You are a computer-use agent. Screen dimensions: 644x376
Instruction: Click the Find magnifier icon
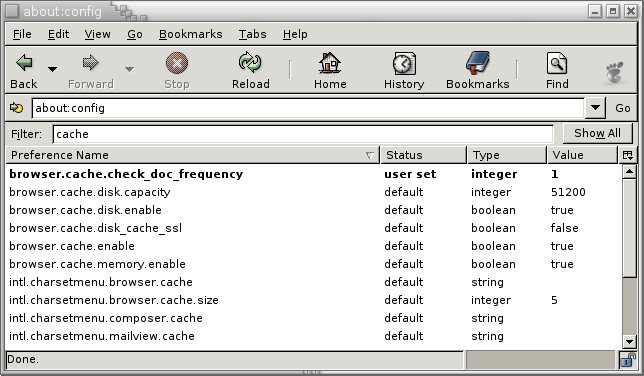pos(557,63)
